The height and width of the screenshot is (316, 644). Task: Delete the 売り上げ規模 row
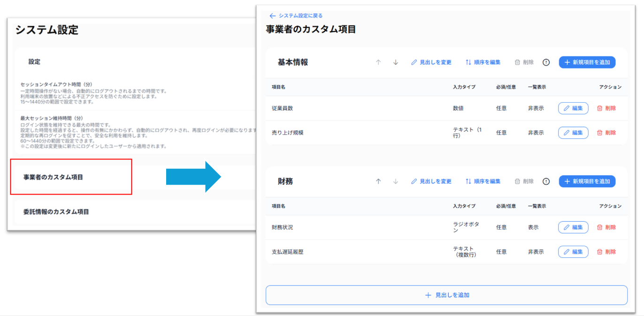tap(606, 133)
